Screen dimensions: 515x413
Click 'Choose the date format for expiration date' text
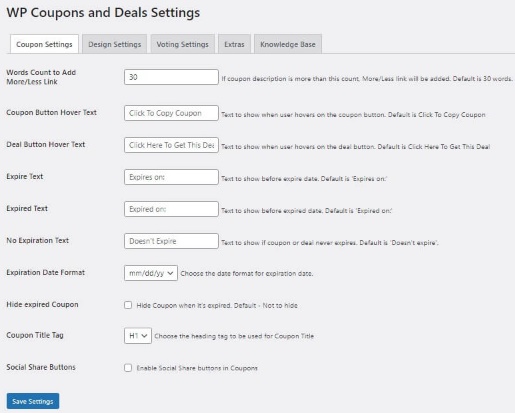point(247,273)
